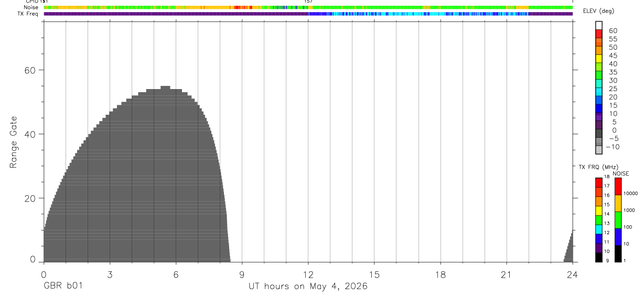The height and width of the screenshot is (297, 644).
Task: Click the black swatch in the TX FRQ legend
Action: coord(598,257)
